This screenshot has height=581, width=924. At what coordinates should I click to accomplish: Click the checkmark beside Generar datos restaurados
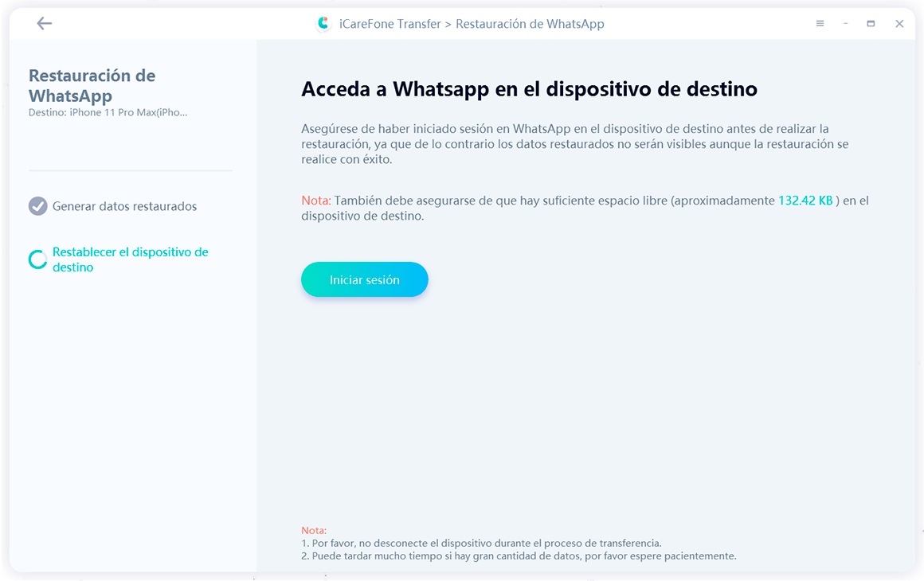pos(38,206)
